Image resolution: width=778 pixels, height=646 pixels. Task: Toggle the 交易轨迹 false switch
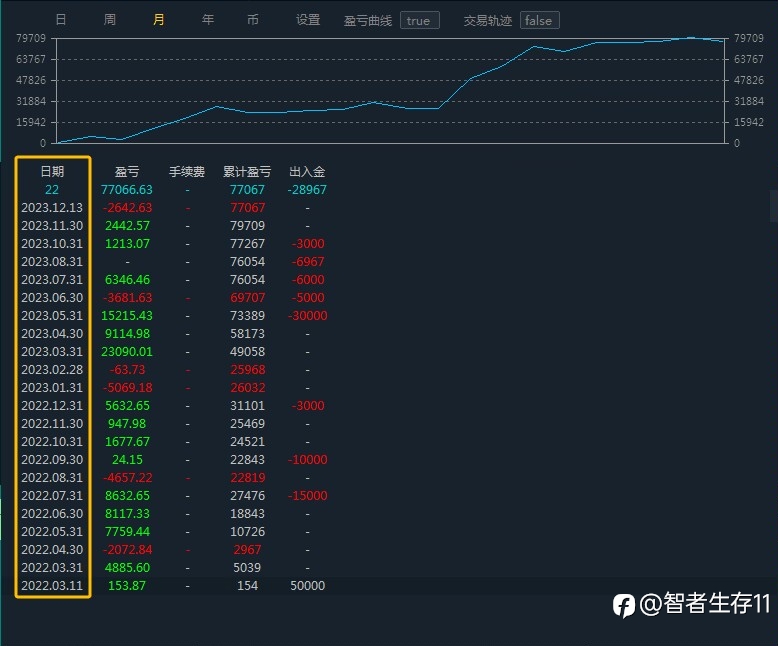(539, 20)
